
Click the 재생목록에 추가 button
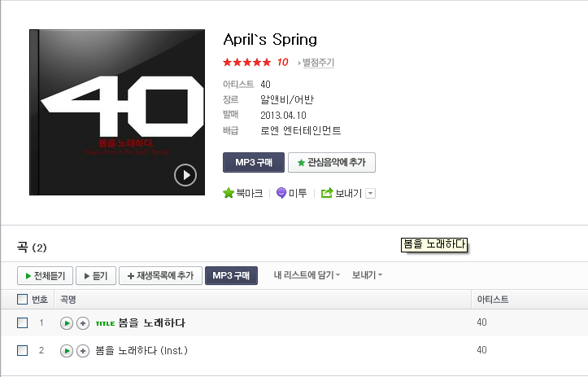(160, 275)
